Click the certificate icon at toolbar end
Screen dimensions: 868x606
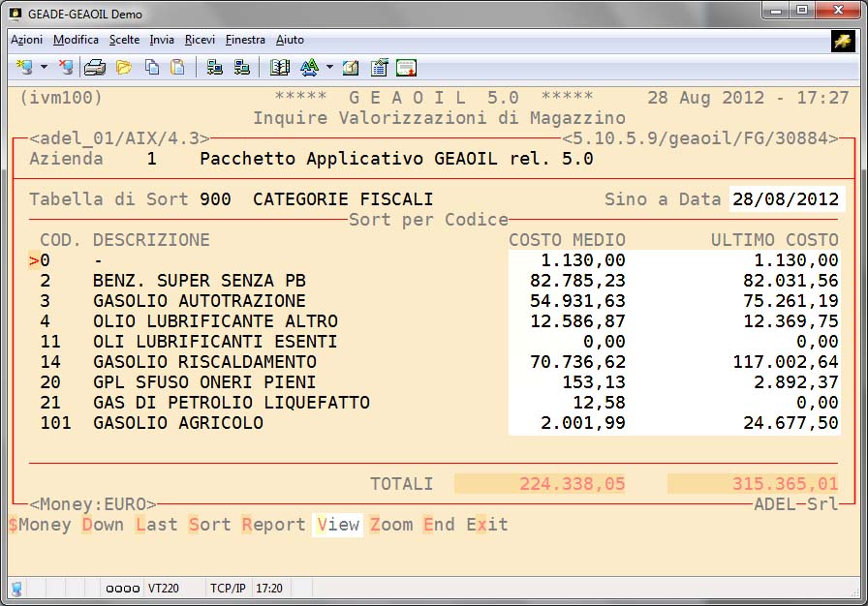[407, 68]
